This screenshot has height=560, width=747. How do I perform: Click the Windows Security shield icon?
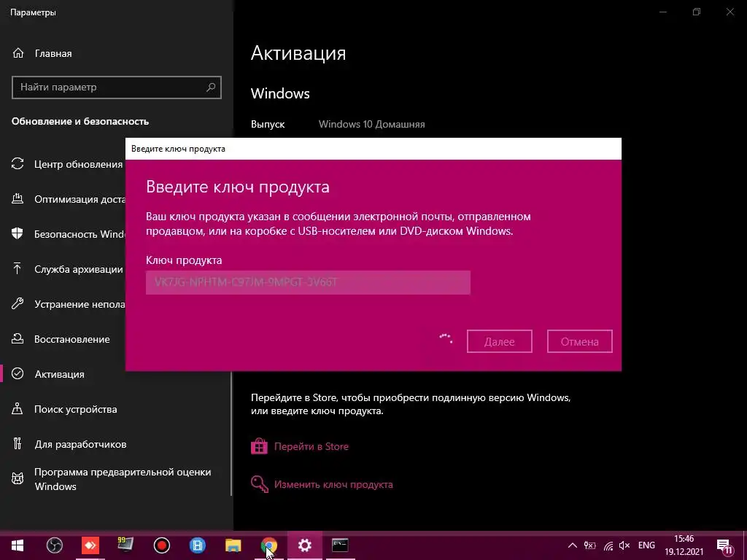(18, 234)
